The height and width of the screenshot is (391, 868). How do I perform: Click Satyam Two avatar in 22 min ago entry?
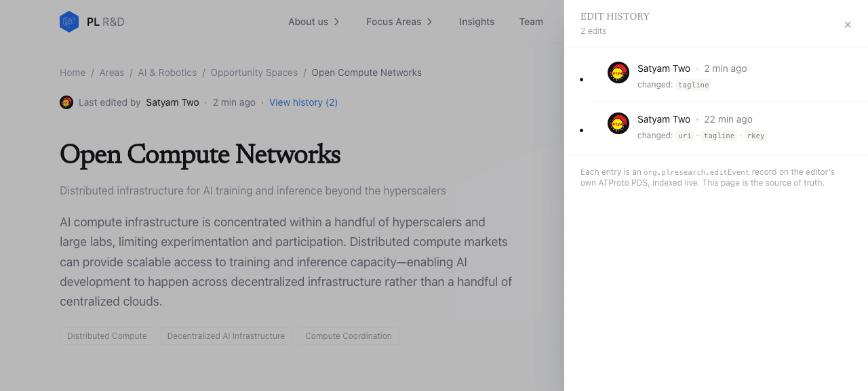tap(618, 123)
